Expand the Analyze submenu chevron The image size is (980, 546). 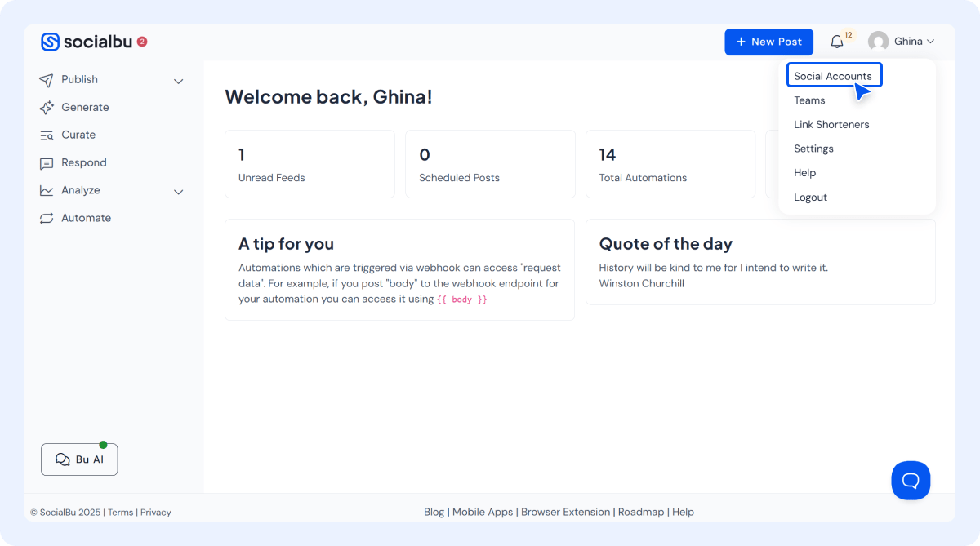[x=179, y=192]
